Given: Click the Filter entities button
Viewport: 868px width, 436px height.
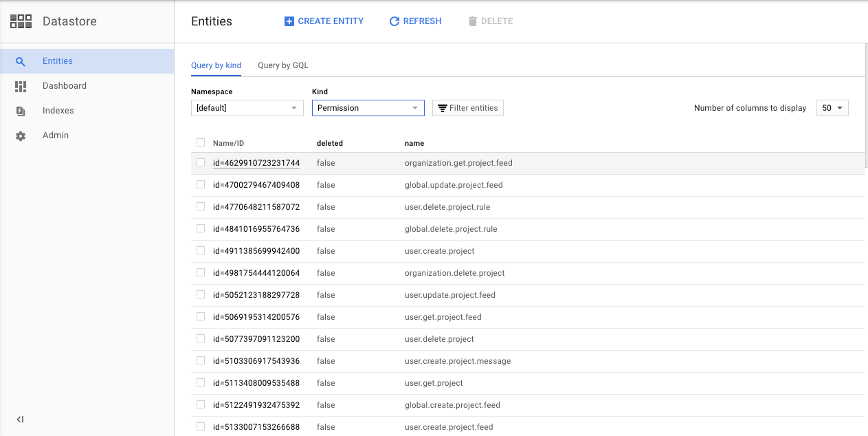Looking at the screenshot, I should click(468, 108).
